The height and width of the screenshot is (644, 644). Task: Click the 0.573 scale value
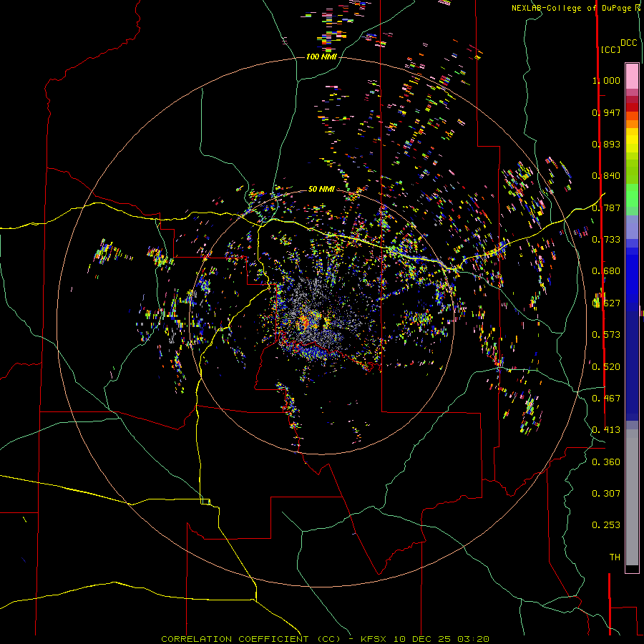[606, 335]
